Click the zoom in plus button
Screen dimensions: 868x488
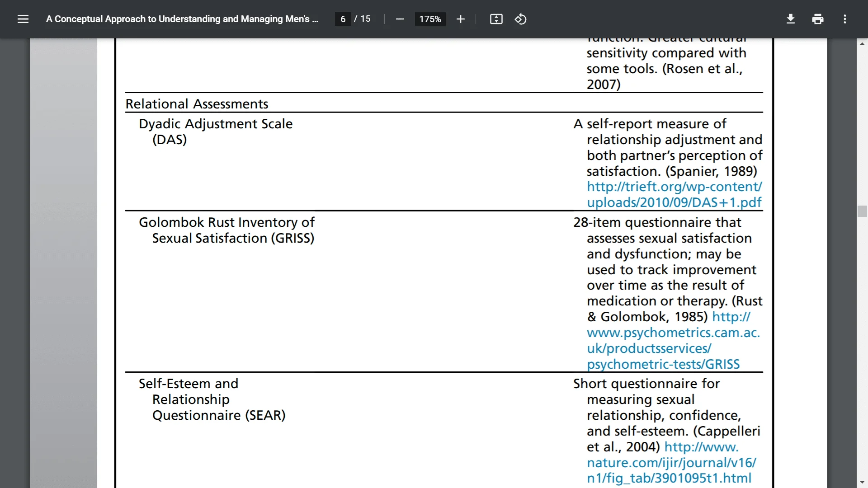click(x=460, y=19)
